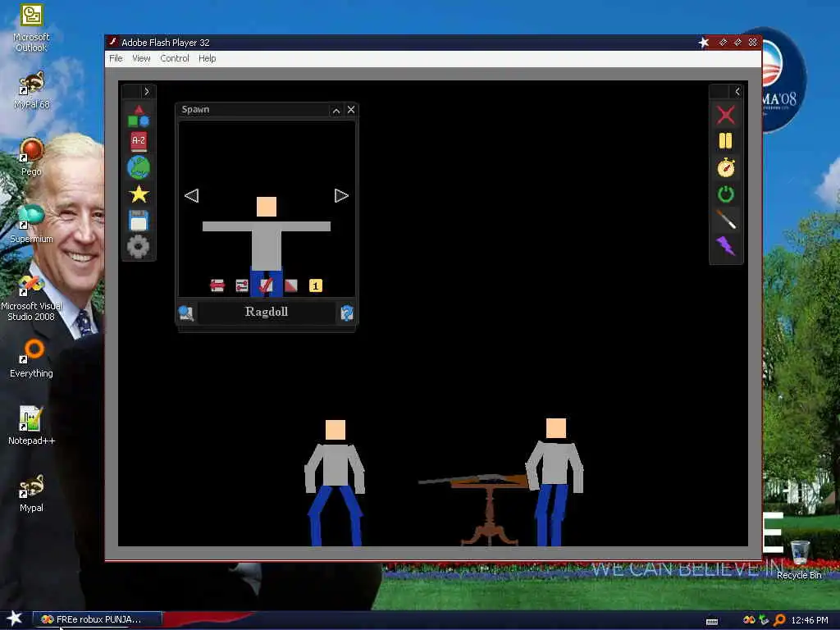Click the red-white diagonal square icon
This screenshot has height=630, width=840.
click(291, 285)
